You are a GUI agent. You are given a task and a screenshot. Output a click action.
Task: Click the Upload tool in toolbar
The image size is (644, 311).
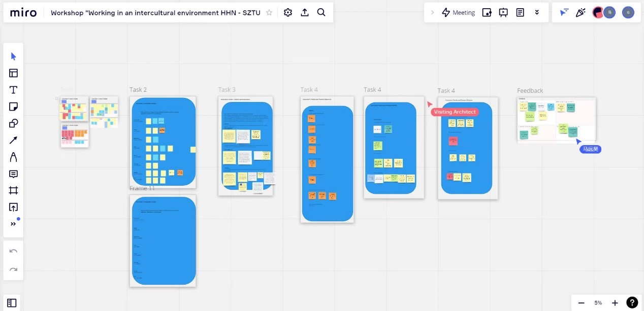pos(14,207)
